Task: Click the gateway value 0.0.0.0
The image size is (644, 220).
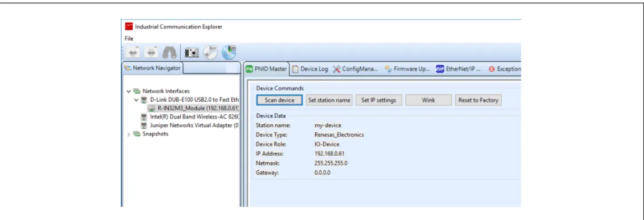Action: [x=322, y=173]
